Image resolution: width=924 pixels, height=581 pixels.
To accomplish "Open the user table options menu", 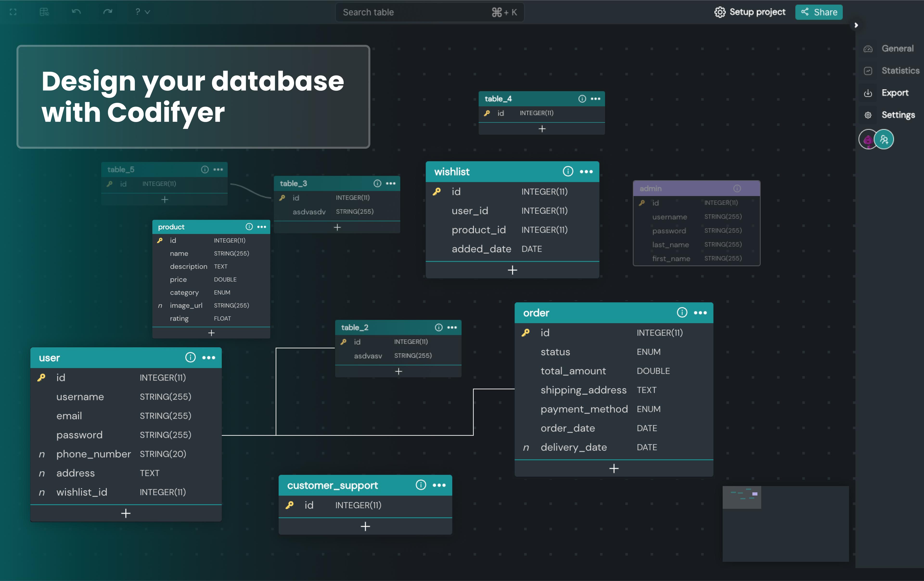I will [209, 358].
